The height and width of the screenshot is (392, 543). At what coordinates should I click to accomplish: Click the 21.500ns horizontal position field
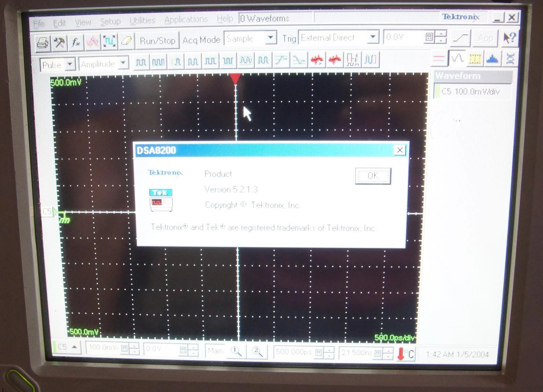point(356,353)
